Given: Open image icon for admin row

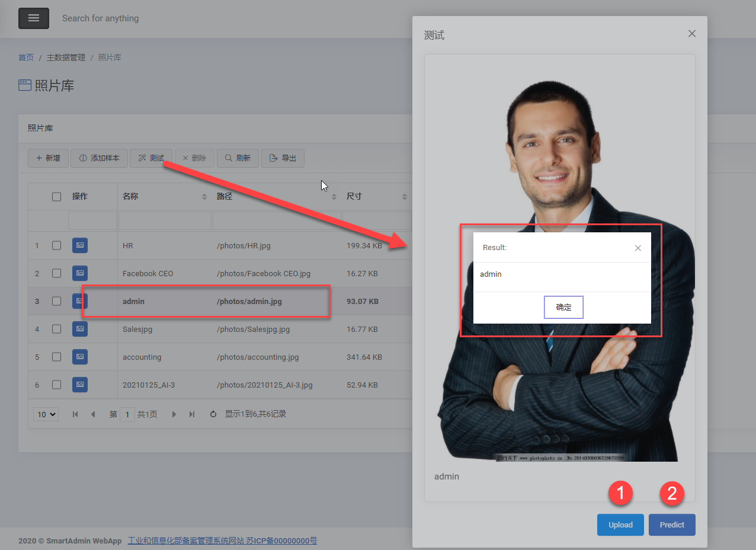Looking at the screenshot, I should click(80, 301).
